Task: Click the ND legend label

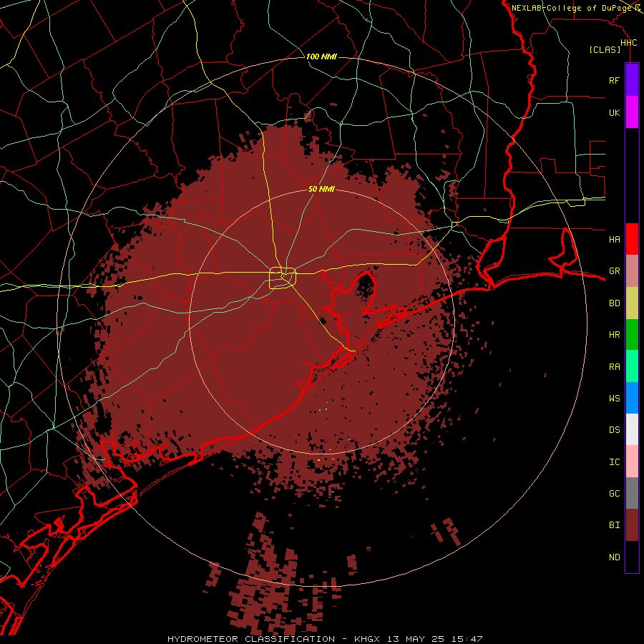Action: (x=614, y=557)
